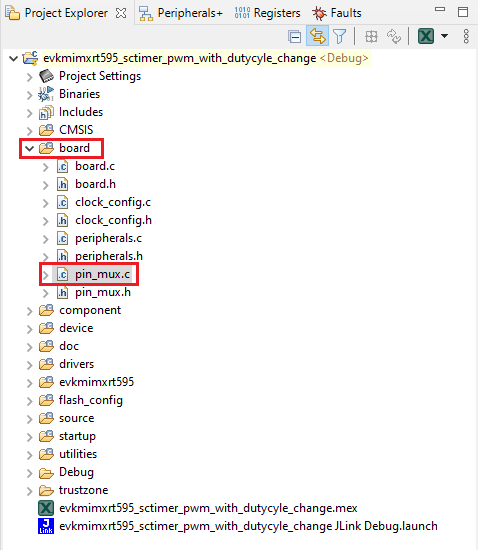
Task: Select the trustzone folder icon
Action: click(x=46, y=490)
